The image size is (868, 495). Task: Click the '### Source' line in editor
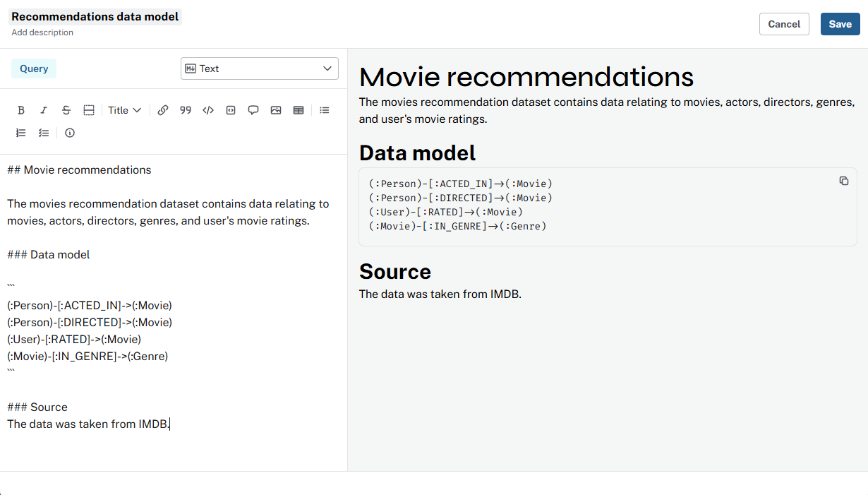click(37, 407)
